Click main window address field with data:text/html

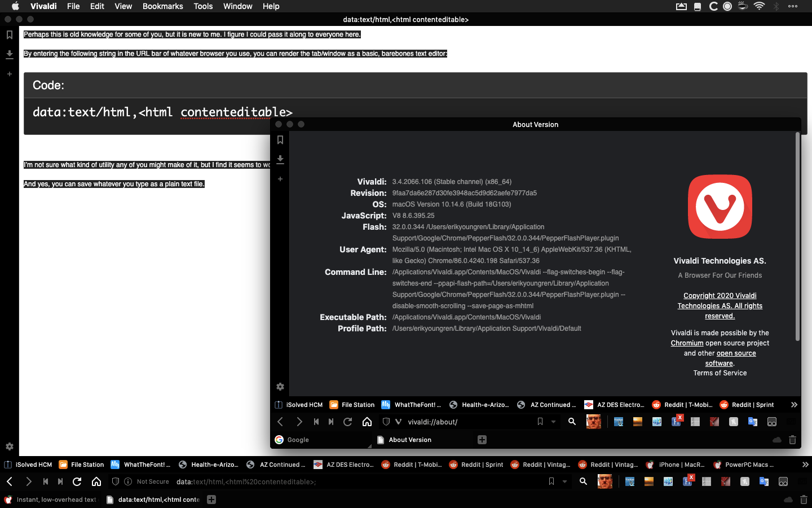click(x=358, y=481)
